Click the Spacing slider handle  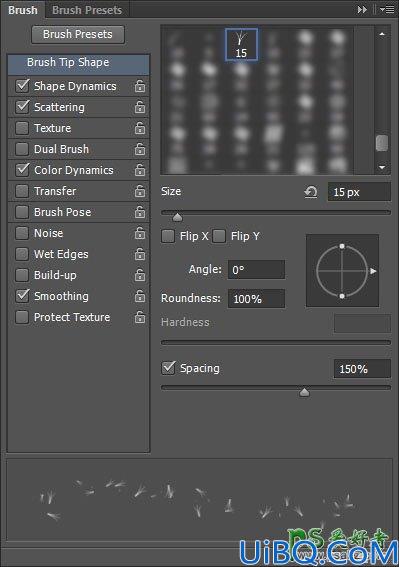coord(305,392)
